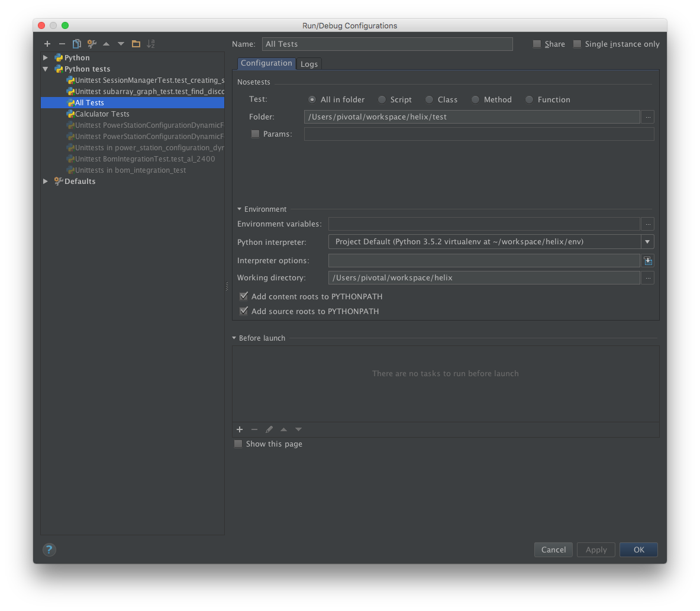Open the Python interpreter dropdown

click(x=647, y=242)
